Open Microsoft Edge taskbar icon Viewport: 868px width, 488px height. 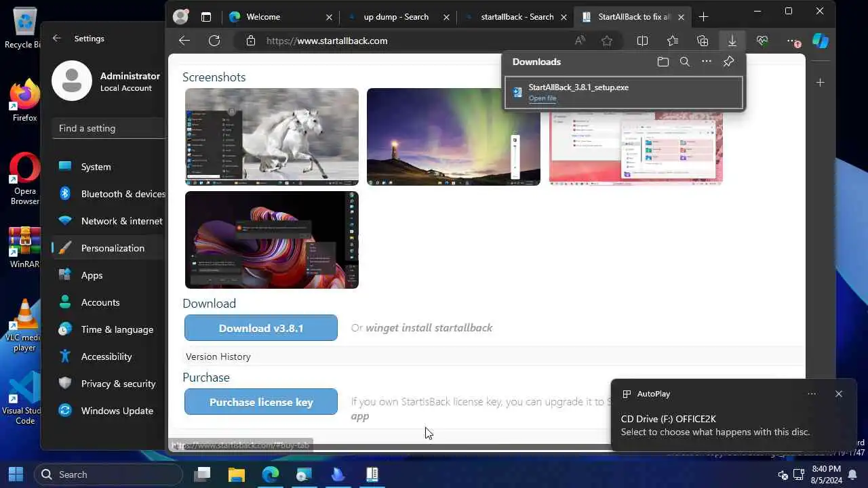click(270, 474)
